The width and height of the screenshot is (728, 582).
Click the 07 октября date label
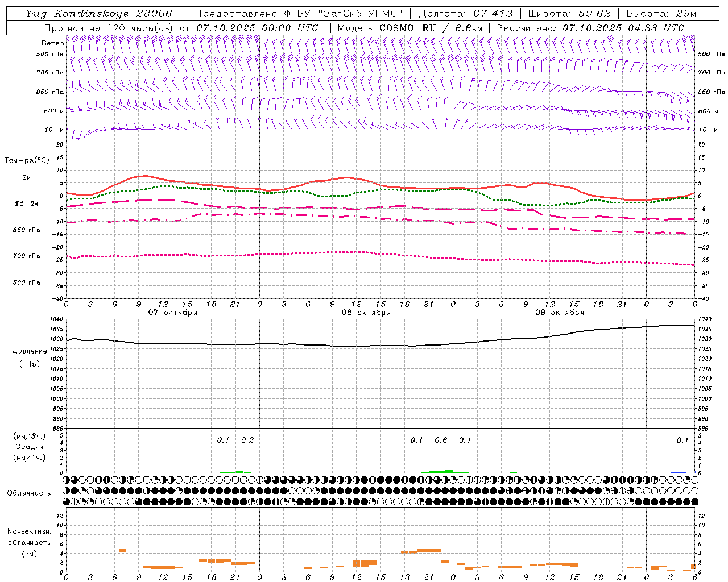click(x=173, y=313)
